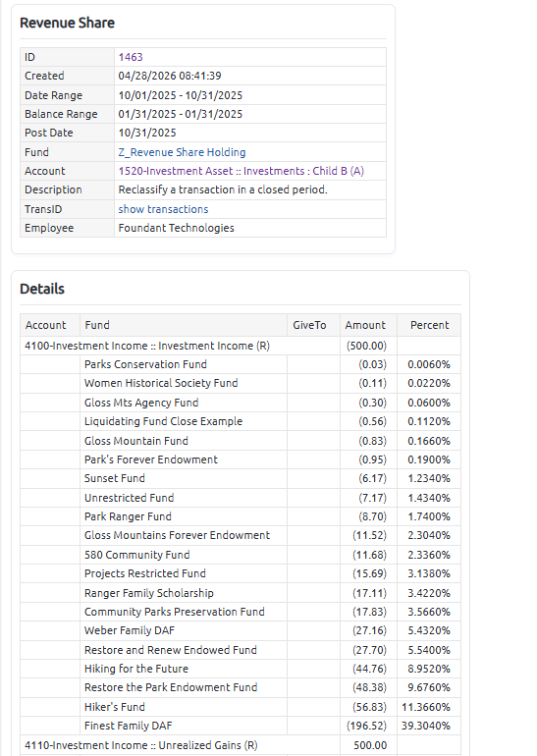537x756 pixels.
Task: Select the Amount column header
Action: [x=368, y=325]
